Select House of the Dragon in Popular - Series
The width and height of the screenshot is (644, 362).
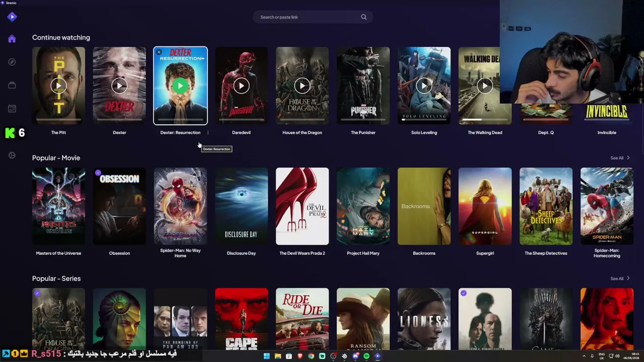click(x=58, y=319)
